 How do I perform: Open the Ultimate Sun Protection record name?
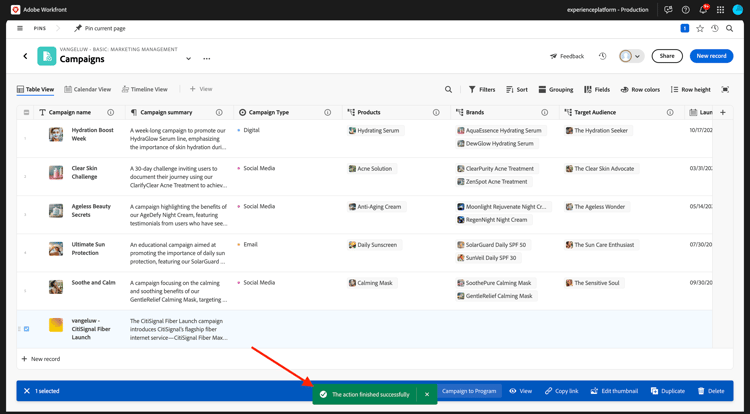pos(88,249)
